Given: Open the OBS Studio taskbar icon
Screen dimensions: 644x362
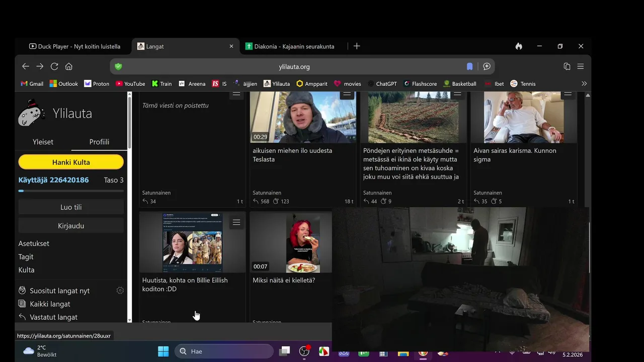Looking at the screenshot, I should 304,351.
